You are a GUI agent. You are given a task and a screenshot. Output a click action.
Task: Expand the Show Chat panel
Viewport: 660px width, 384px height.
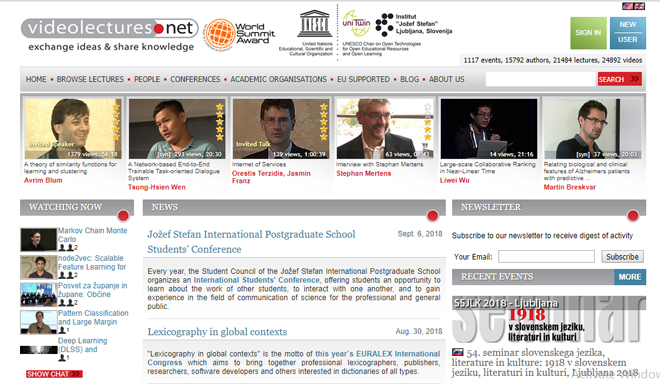click(54, 374)
